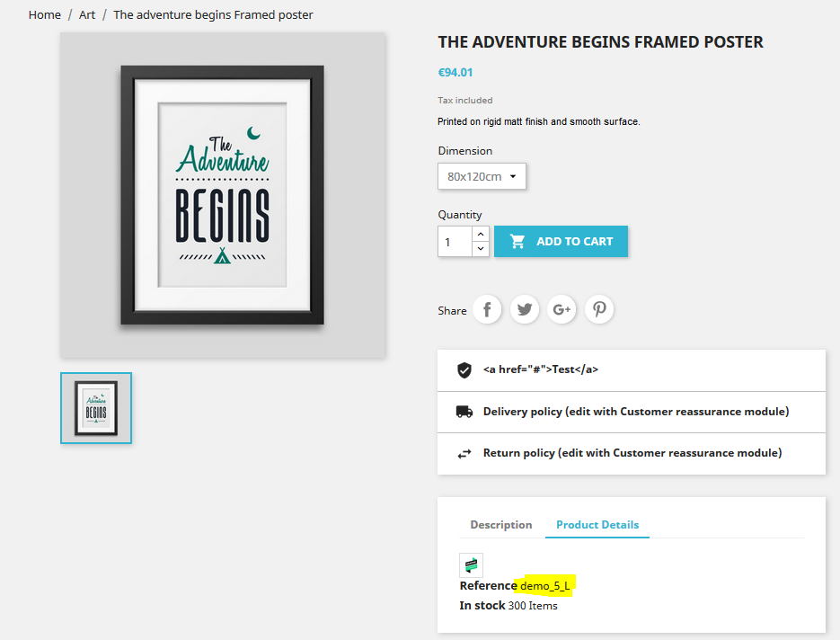Share product on Pinterest

click(599, 310)
